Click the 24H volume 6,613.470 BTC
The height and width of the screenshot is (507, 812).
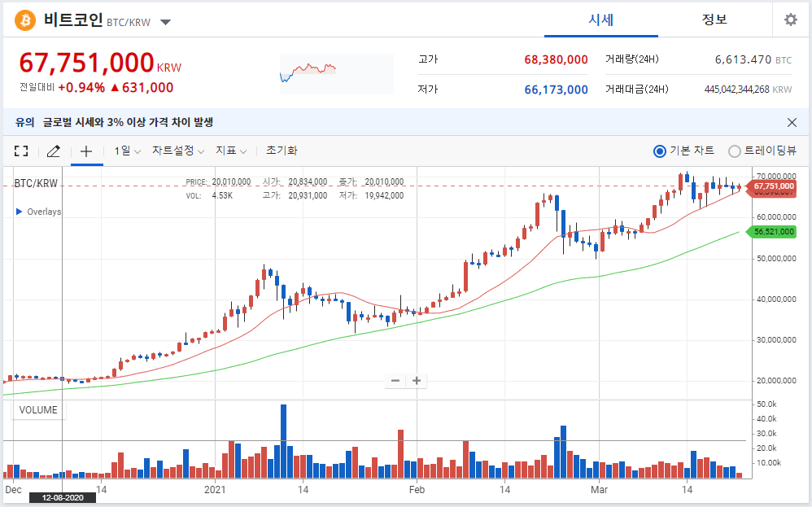pos(753,59)
